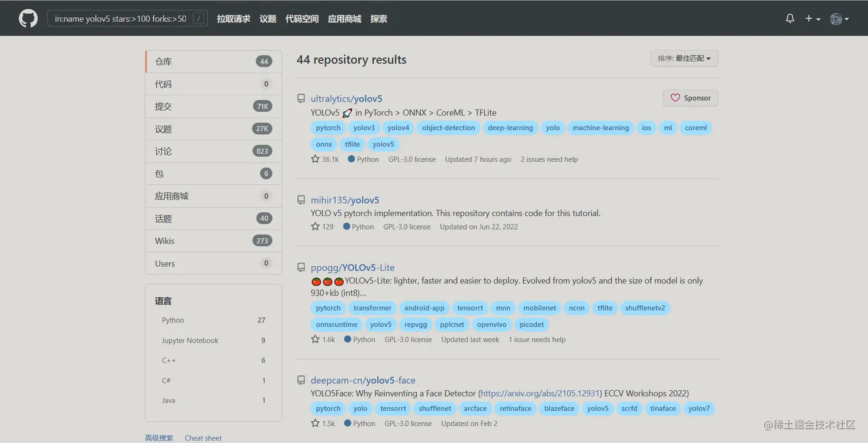868x443 pixels.
Task: Select the Users results category
Action: (x=214, y=263)
